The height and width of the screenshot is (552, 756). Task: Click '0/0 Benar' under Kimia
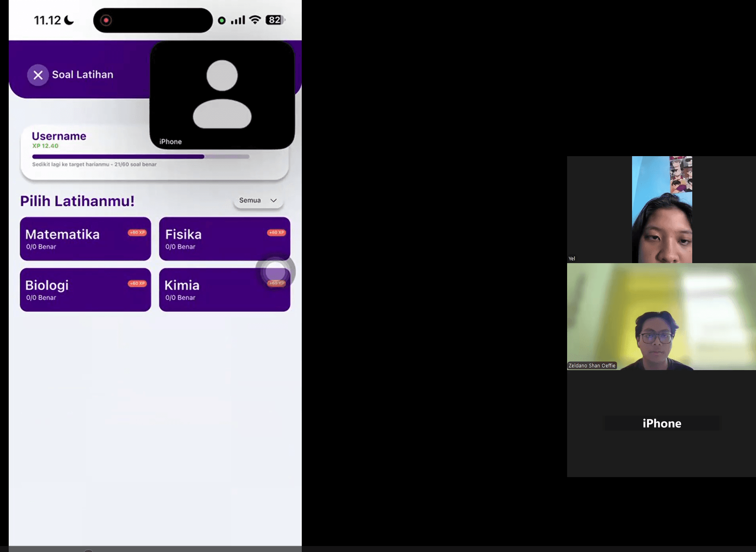click(180, 298)
